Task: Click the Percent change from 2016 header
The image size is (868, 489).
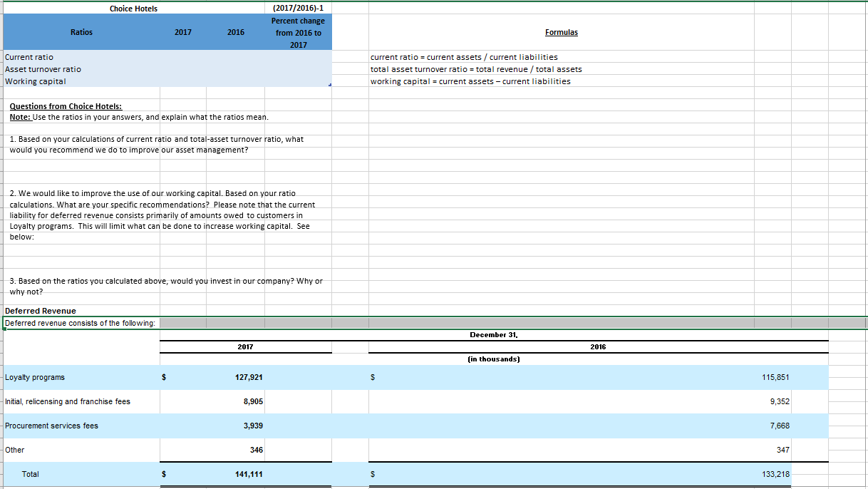Action: (x=298, y=32)
